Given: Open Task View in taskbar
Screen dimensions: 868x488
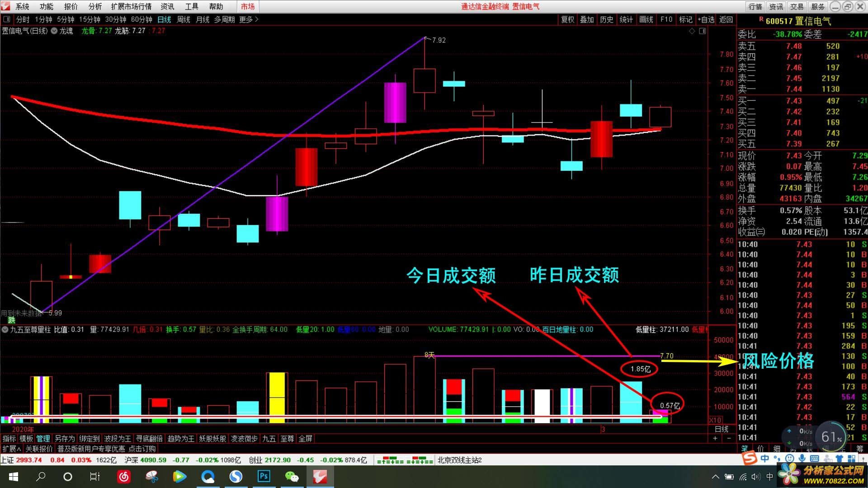Looking at the screenshot, I should pos(95,477).
